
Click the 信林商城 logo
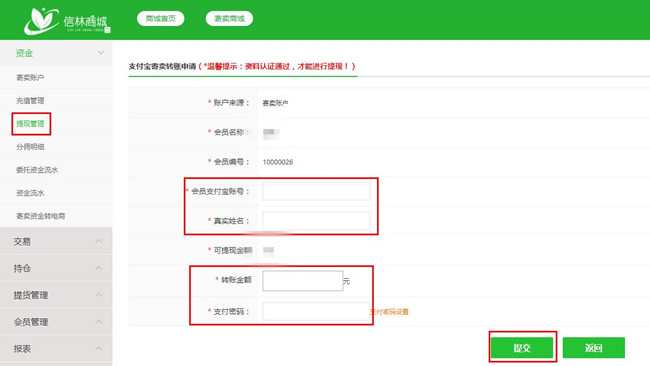click(67, 21)
